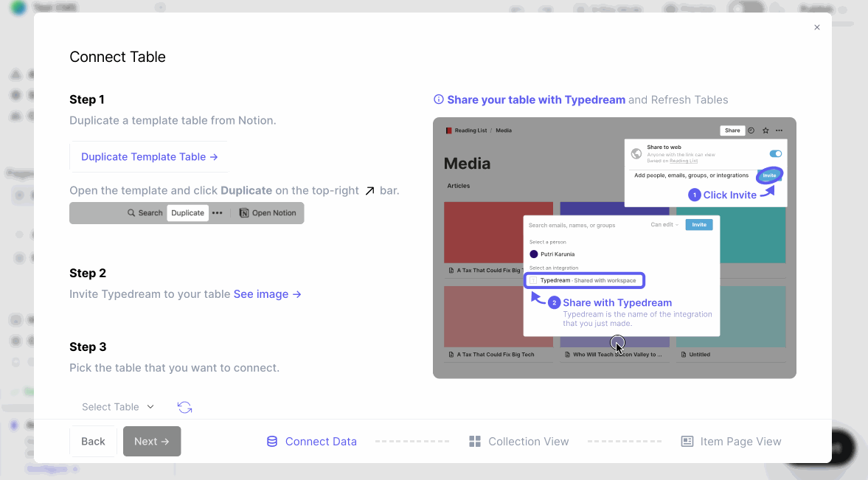Click the Media breadcrumb item
The width and height of the screenshot is (868, 480).
(x=504, y=130)
